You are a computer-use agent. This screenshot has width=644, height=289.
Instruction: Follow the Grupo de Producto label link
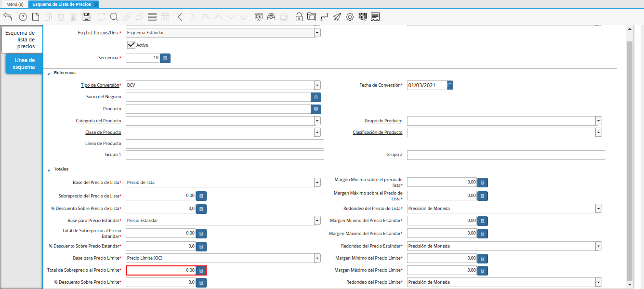383,121
